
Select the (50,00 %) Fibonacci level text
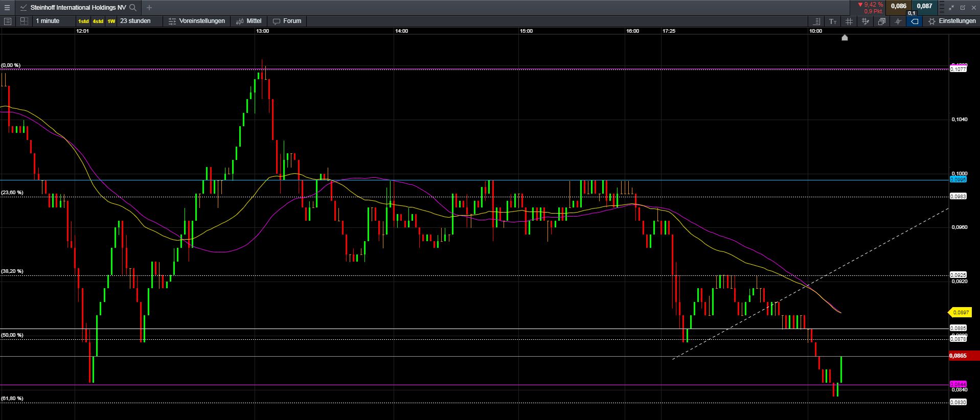point(12,335)
